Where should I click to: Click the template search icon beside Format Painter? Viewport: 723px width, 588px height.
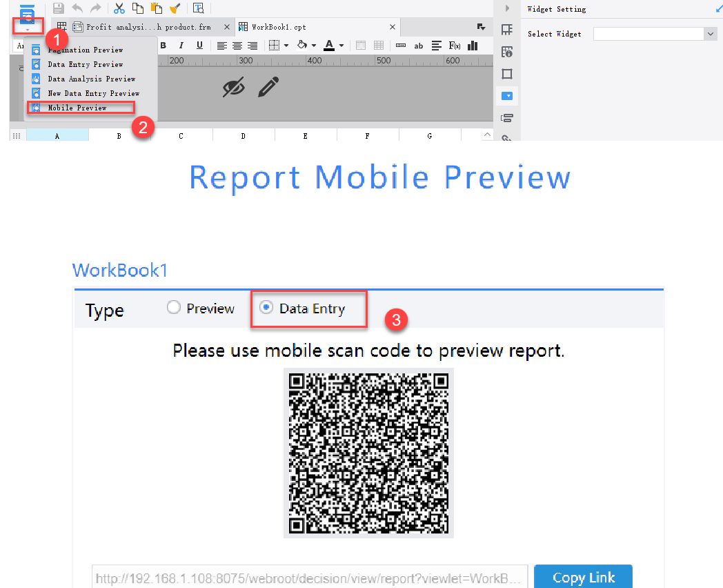point(198,8)
